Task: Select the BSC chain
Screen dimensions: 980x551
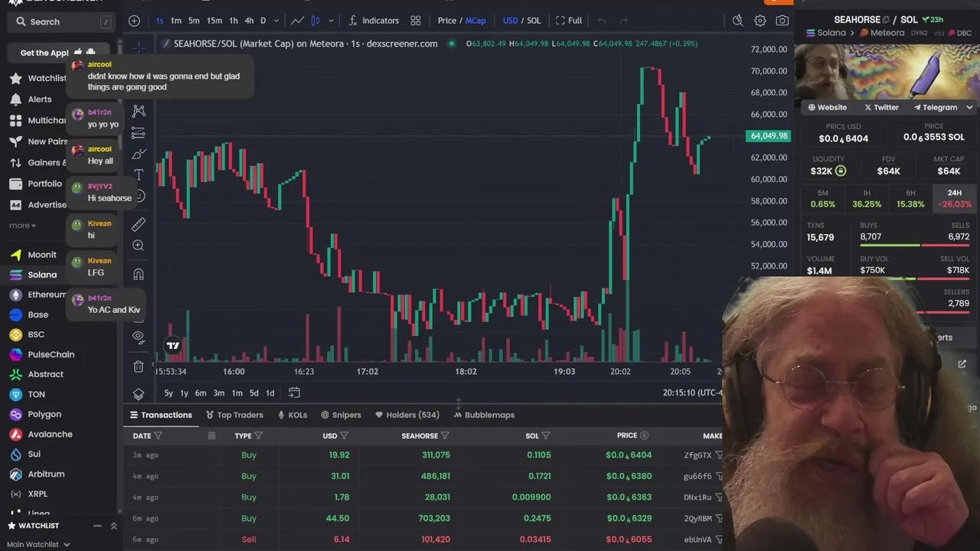Action: click(x=27, y=334)
